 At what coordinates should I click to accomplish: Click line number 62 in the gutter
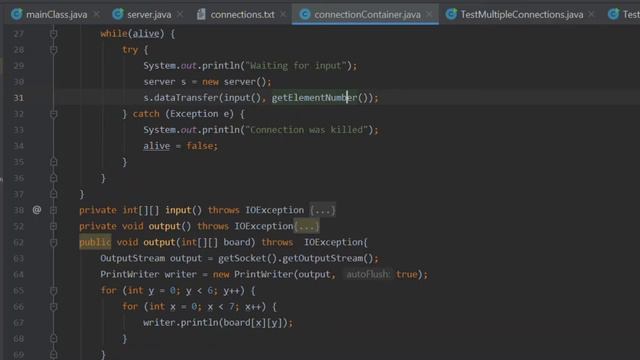[18, 242]
